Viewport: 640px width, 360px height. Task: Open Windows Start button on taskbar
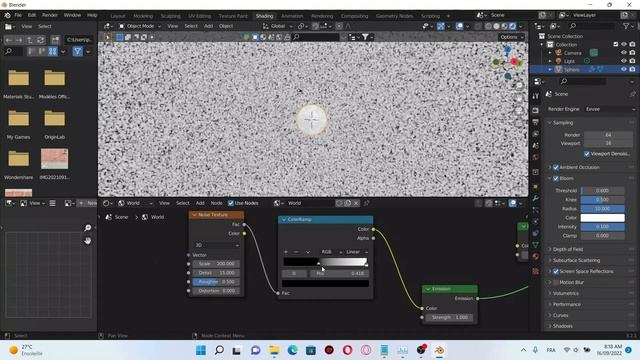[201, 350]
